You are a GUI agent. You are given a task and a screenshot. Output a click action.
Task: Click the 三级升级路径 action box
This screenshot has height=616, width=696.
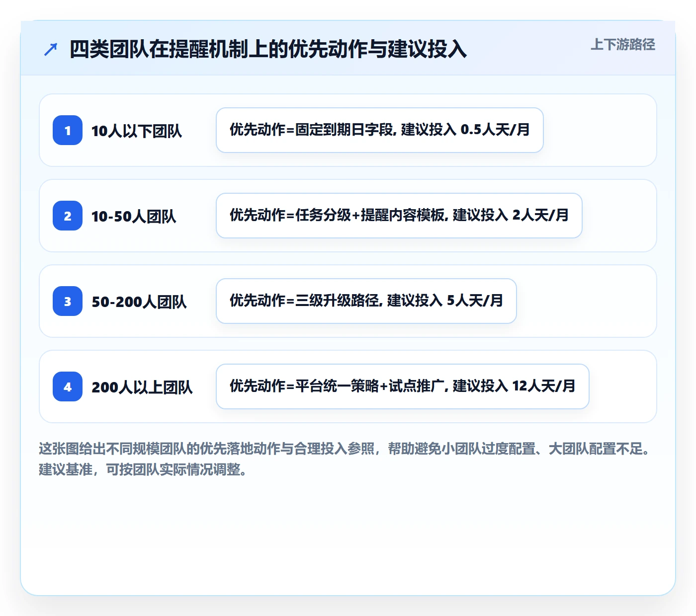[x=366, y=301]
